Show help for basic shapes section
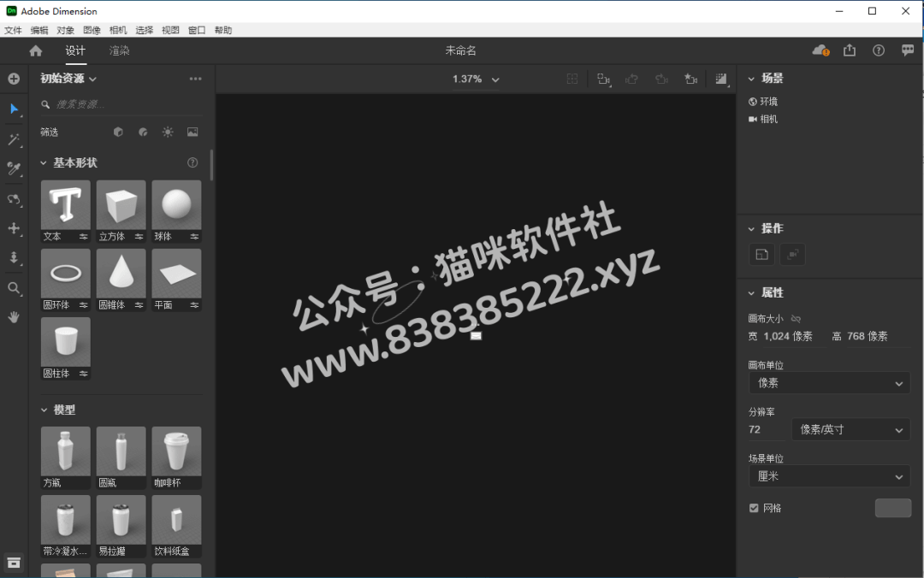This screenshot has width=924, height=578. [x=192, y=162]
